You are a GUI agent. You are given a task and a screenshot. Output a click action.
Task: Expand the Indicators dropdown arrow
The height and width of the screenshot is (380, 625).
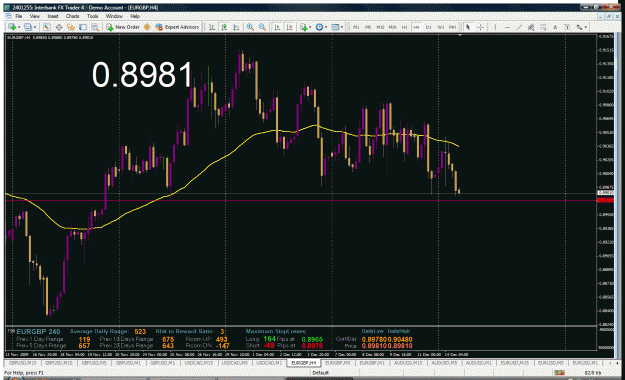tap(310, 27)
